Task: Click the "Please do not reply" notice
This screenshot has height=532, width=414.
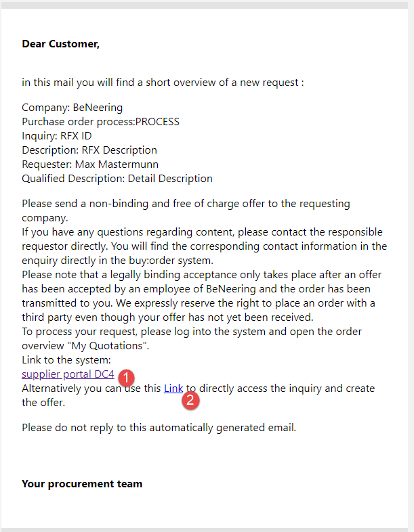Action: 159,427
